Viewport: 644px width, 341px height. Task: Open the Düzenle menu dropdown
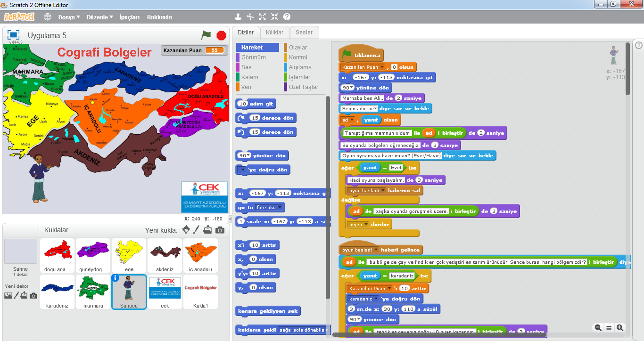(x=99, y=17)
